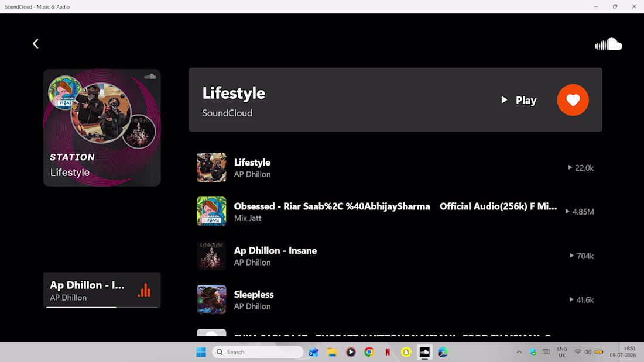Launch Google Chrome from the taskbar

point(369,352)
